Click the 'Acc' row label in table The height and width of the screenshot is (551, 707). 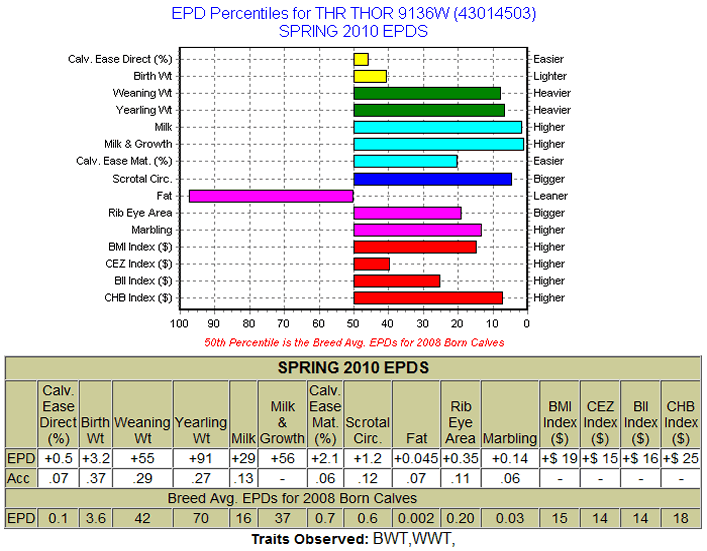pyautogui.click(x=18, y=478)
